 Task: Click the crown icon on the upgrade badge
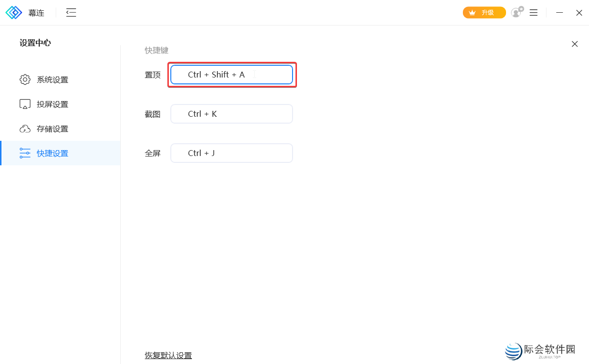point(472,12)
